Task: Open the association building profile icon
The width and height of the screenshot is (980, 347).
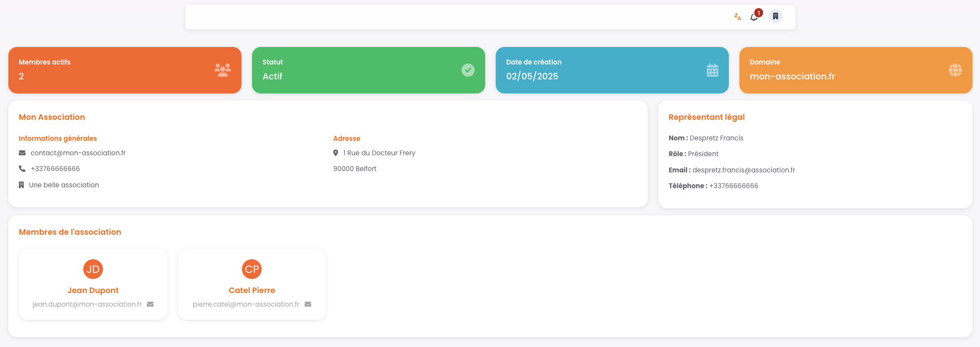Action: (775, 16)
